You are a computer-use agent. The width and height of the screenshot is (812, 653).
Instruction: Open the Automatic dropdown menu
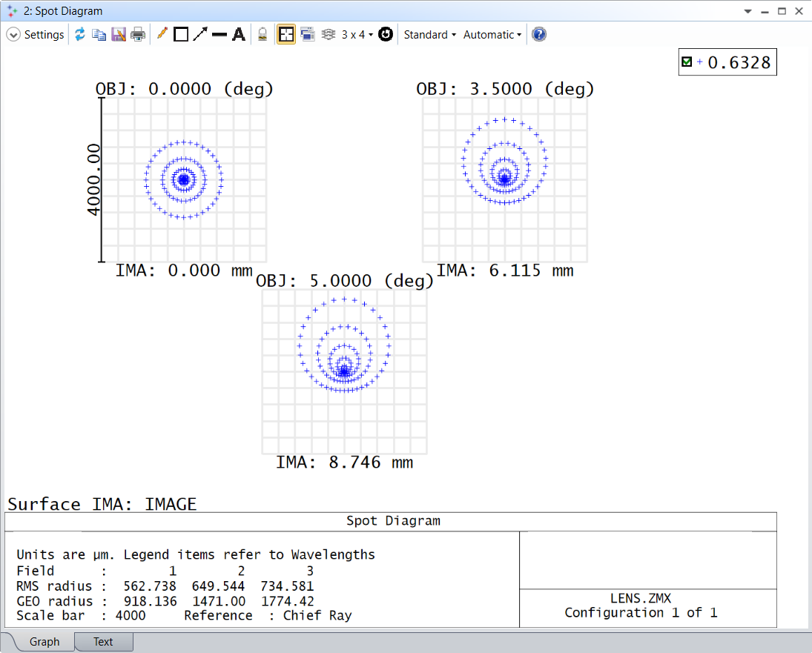[x=492, y=35]
